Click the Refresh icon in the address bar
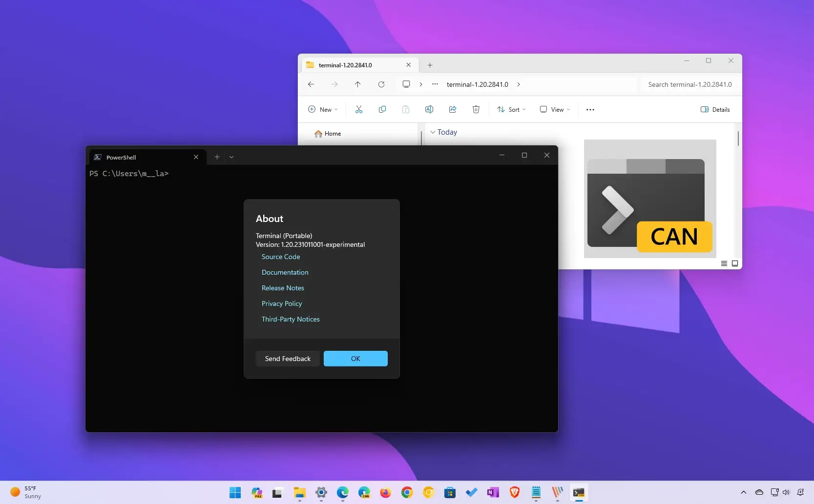This screenshot has width=814, height=504. click(x=381, y=84)
